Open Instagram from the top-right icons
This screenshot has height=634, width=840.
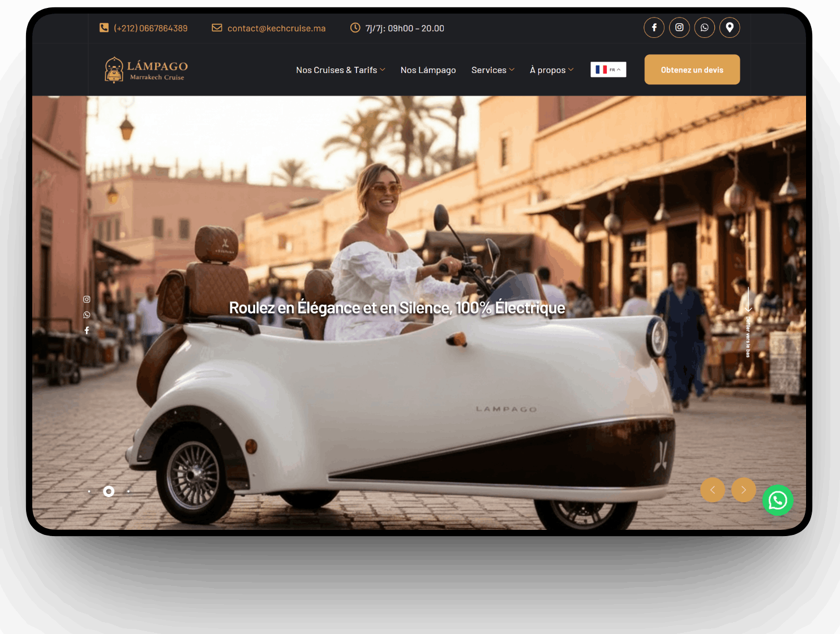(679, 27)
